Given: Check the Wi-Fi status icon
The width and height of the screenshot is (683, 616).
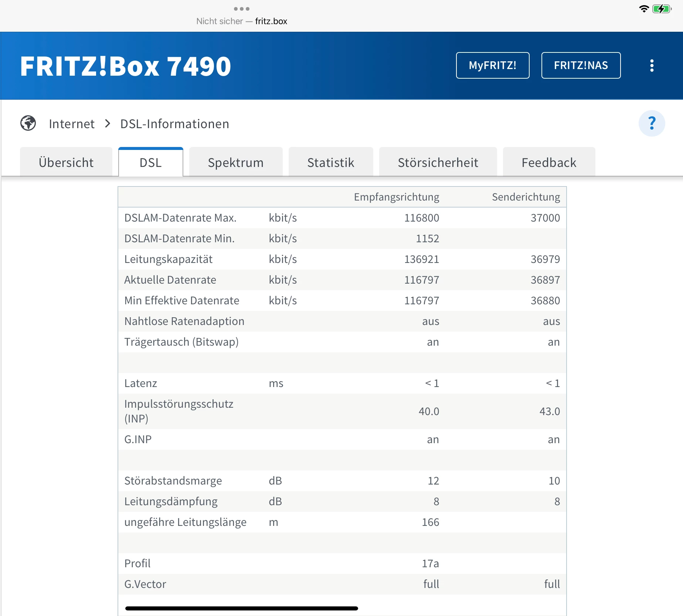Looking at the screenshot, I should (644, 9).
